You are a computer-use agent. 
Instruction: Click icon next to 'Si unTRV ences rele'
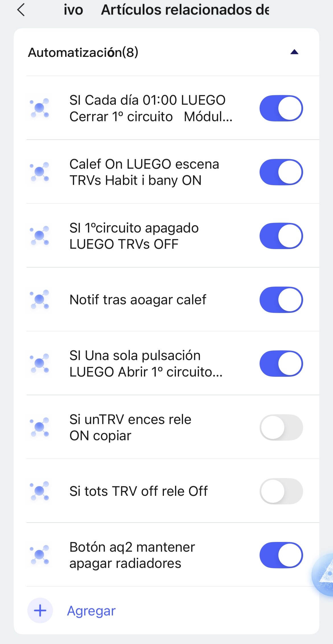40,427
